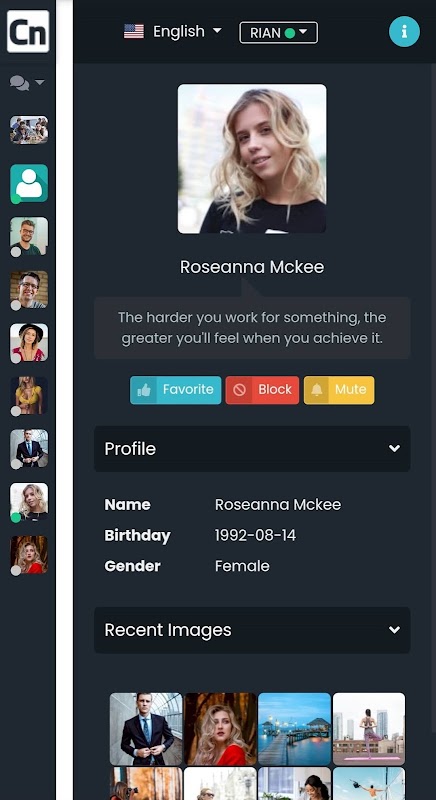
Task: Open the man in suit recent image
Action: [146, 729]
